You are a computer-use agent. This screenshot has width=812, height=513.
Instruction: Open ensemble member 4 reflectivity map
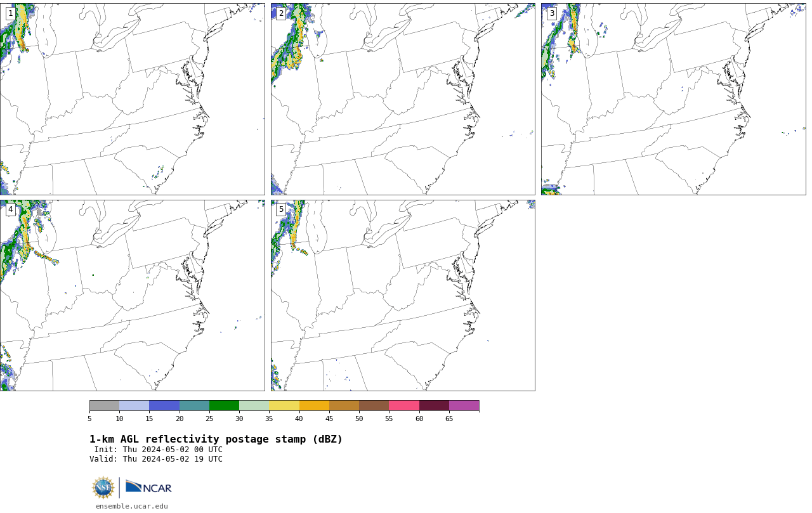[133, 295]
